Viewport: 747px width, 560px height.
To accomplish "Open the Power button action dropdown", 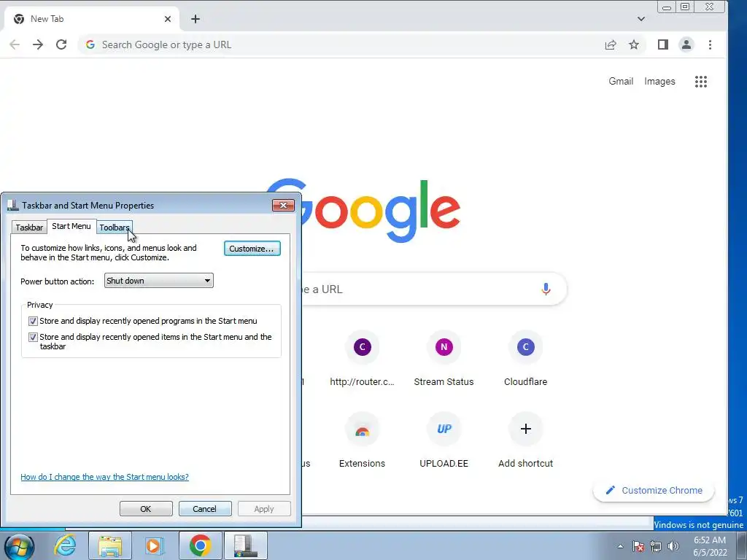I will coord(158,281).
